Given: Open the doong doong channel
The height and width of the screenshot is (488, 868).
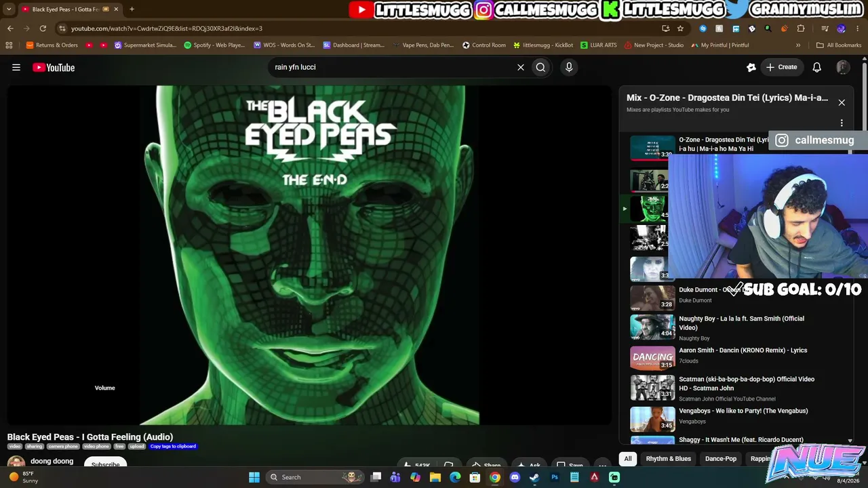Looking at the screenshot, I should [52, 462].
